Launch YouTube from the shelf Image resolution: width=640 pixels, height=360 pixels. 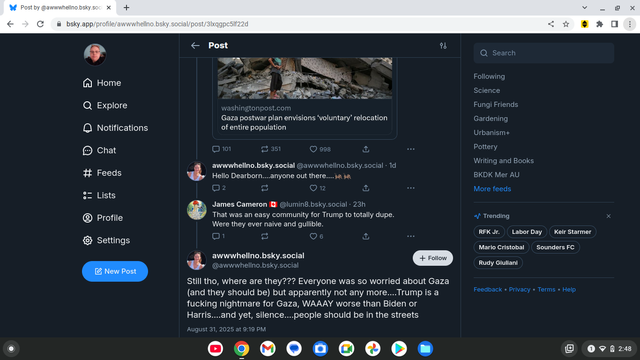[x=216, y=349]
